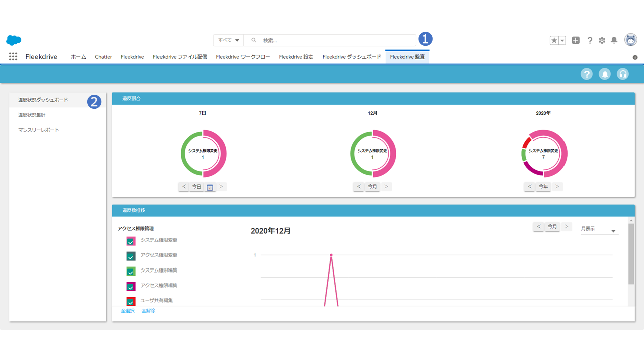The height and width of the screenshot is (362, 644).
Task: Click the user avatar profile icon
Action: coord(630,40)
